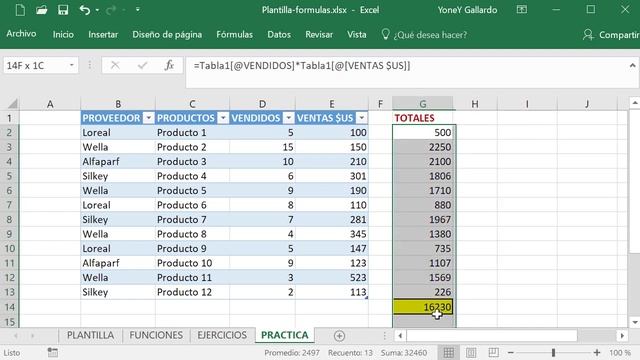
Task: Open zoom dialog via 100 % label
Action: 620,352
